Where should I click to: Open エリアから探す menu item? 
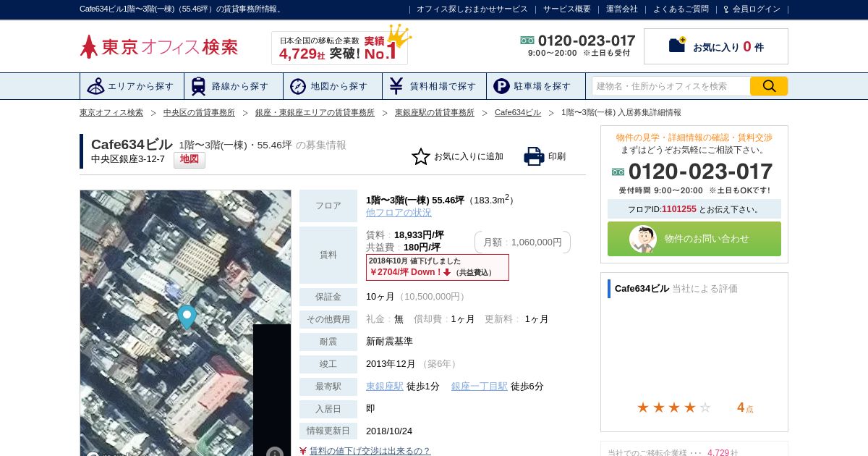point(132,86)
